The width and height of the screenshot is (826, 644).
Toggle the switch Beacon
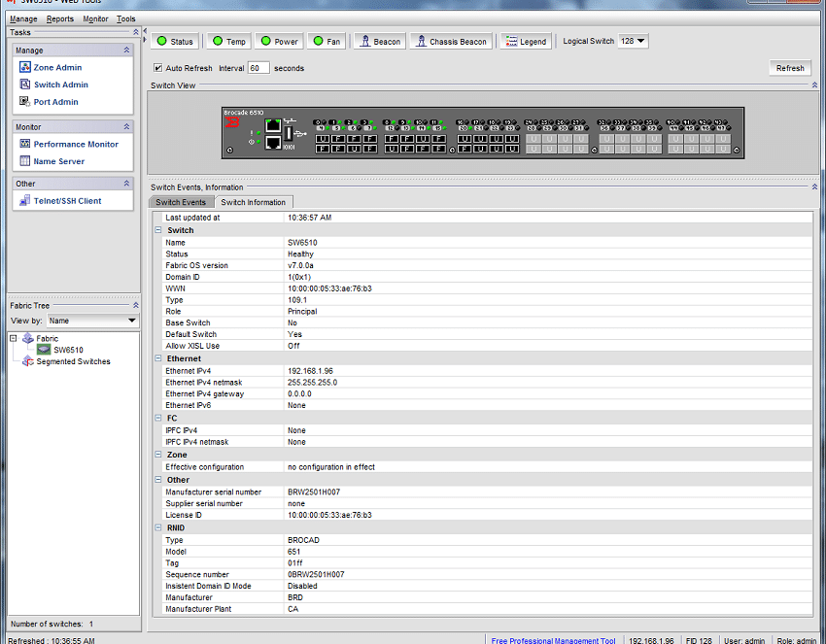[x=380, y=41]
